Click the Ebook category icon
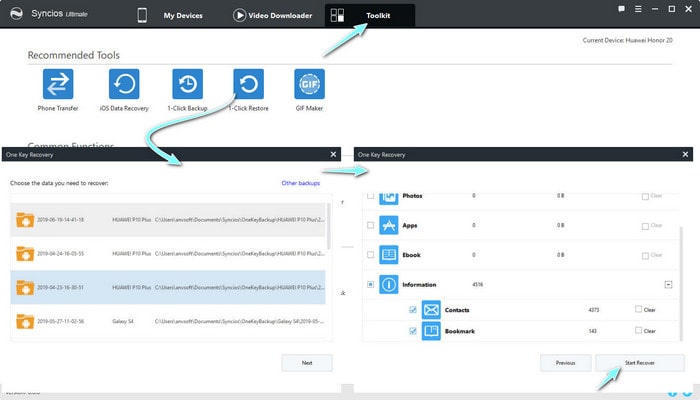The height and width of the screenshot is (400, 700). tap(388, 255)
